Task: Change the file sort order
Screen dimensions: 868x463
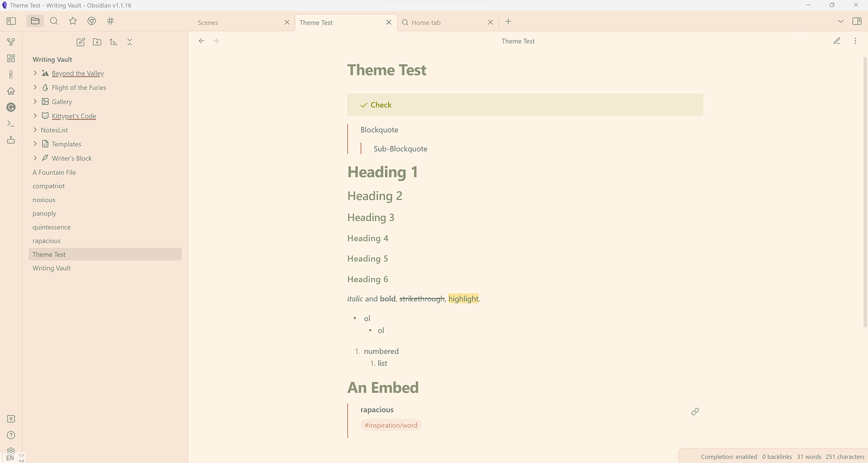Action: pos(113,42)
